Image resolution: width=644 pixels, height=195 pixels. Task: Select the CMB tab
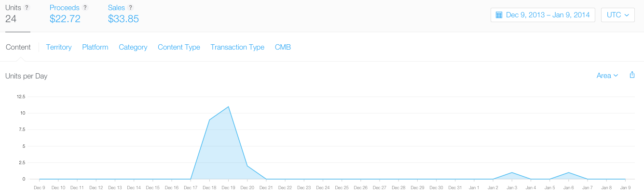(283, 47)
